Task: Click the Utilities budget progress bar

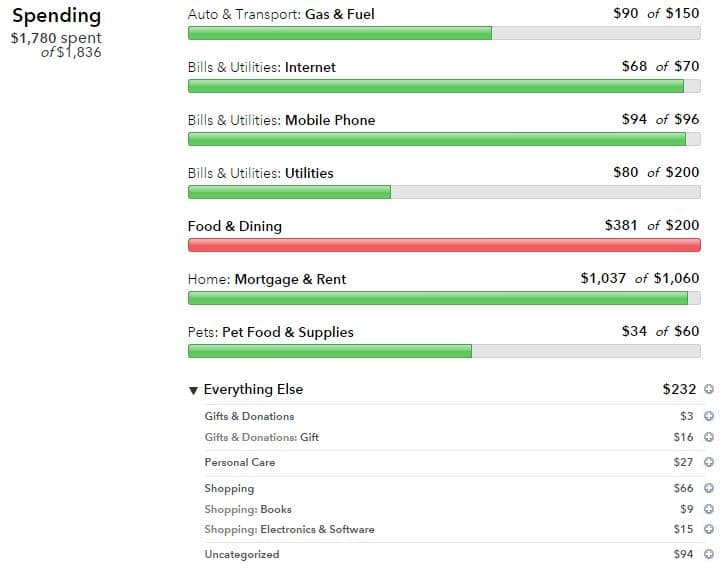Action: tap(444, 192)
